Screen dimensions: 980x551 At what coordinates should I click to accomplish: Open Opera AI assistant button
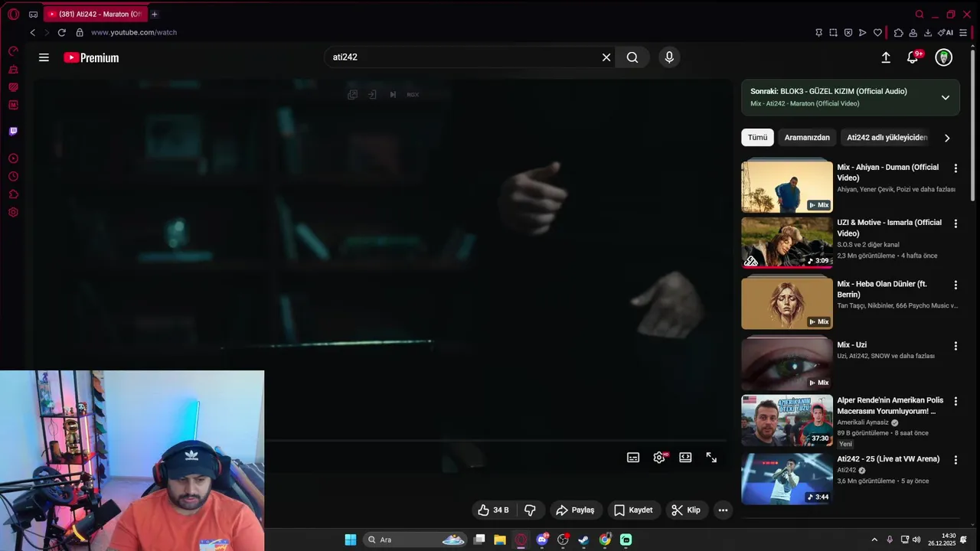click(946, 33)
